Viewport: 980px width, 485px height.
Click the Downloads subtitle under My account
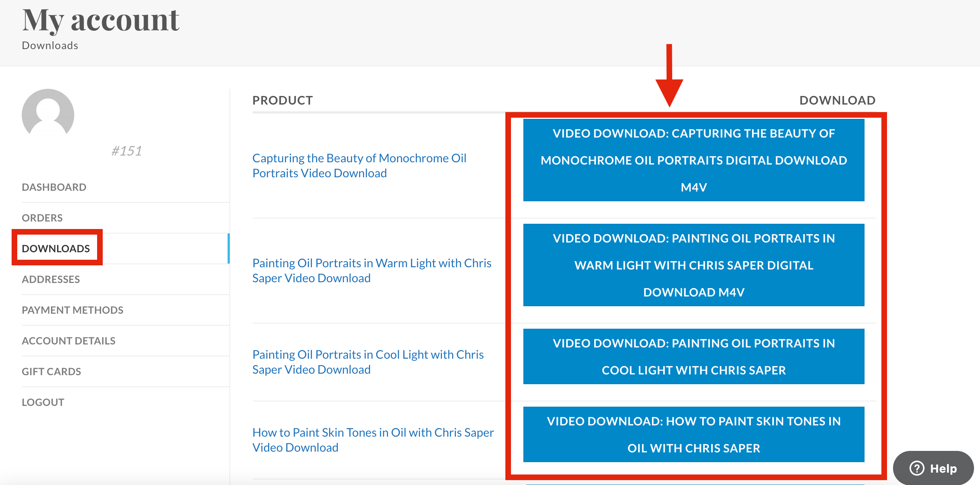point(50,46)
